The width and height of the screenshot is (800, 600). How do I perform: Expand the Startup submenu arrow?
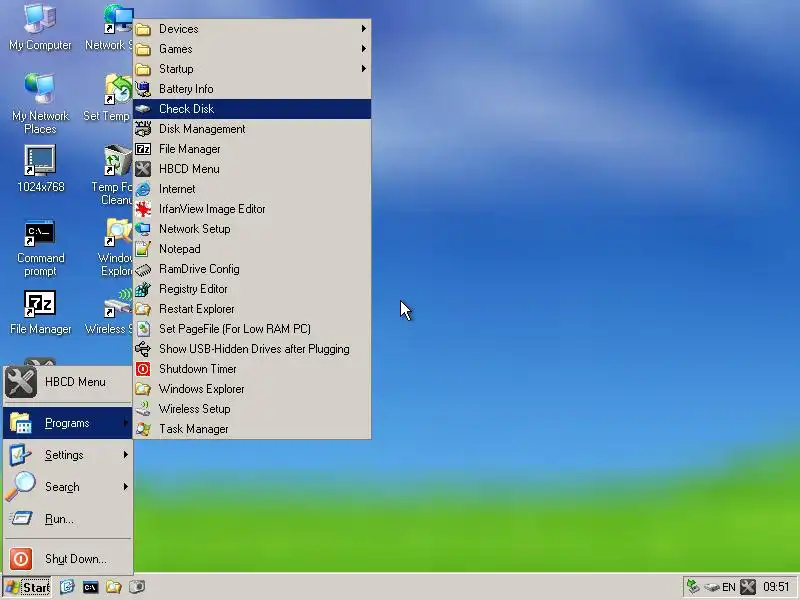(363, 68)
